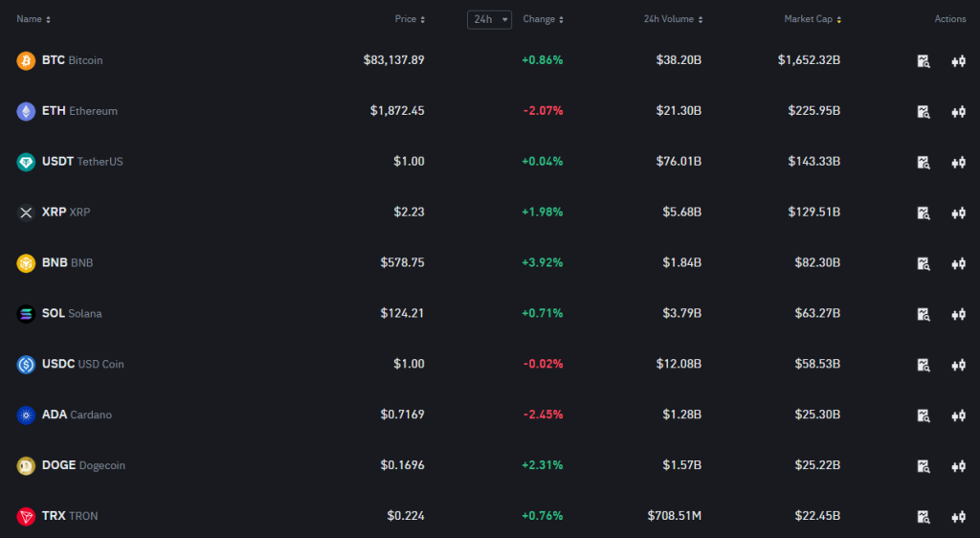Viewport: 980px width, 538px height.
Task: Open the ETH Ethereum coin name link
Action: tap(79, 111)
